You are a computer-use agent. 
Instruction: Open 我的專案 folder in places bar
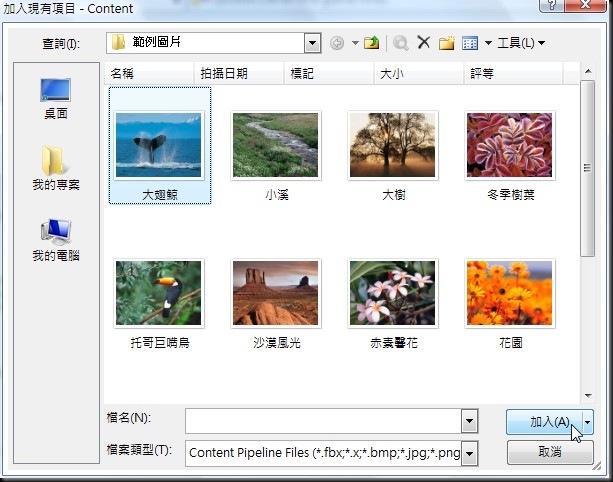pyautogui.click(x=56, y=168)
